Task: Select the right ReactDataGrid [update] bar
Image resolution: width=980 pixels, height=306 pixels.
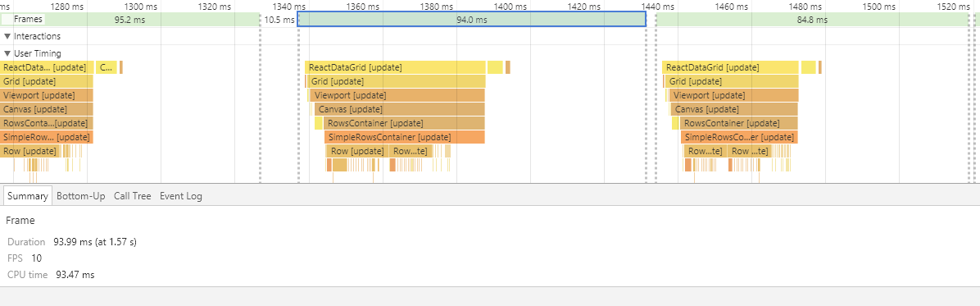Action: 731,67
